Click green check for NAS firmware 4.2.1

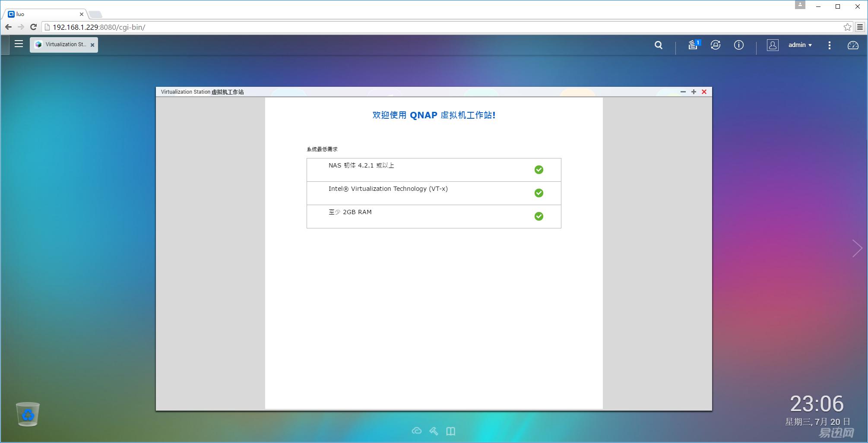[x=539, y=170]
